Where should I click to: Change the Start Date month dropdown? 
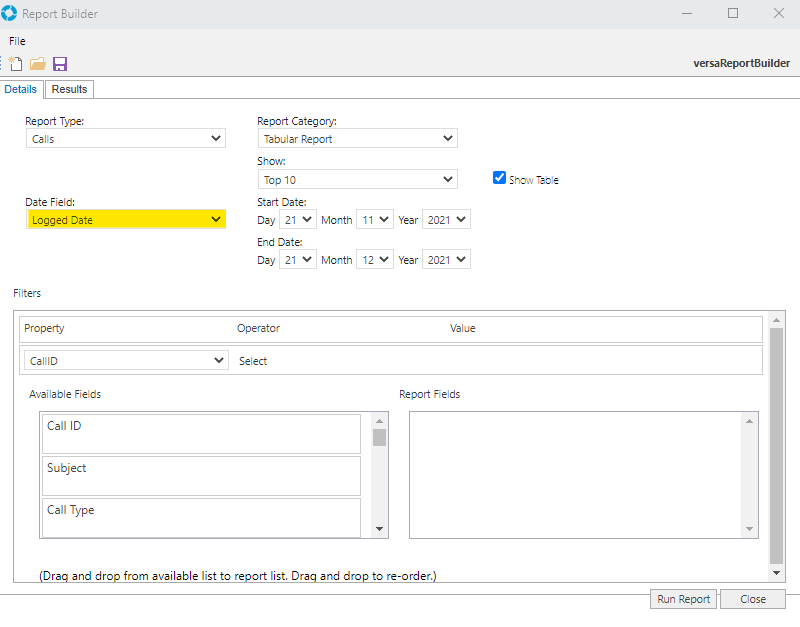point(375,220)
